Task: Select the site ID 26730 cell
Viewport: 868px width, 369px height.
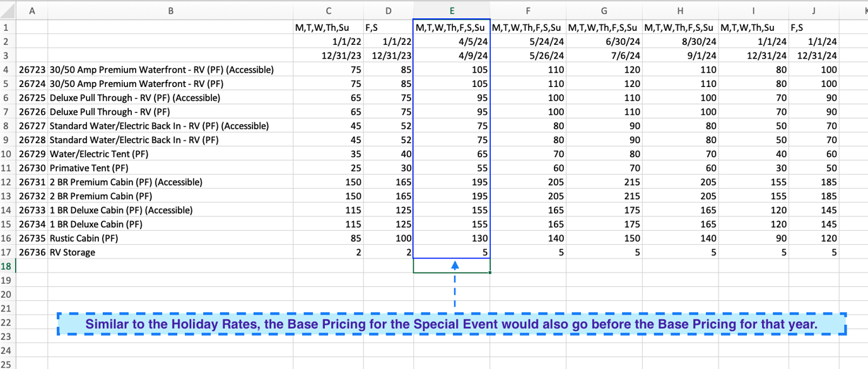Action: [32, 168]
